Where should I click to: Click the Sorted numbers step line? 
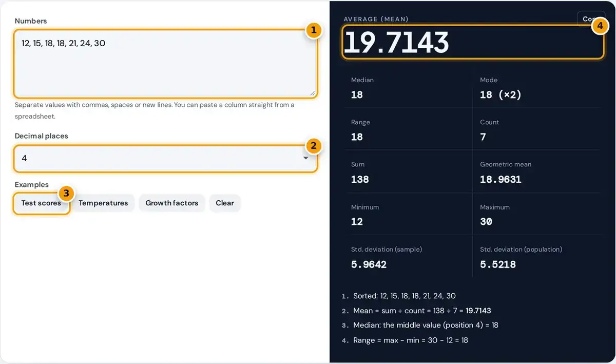404,296
